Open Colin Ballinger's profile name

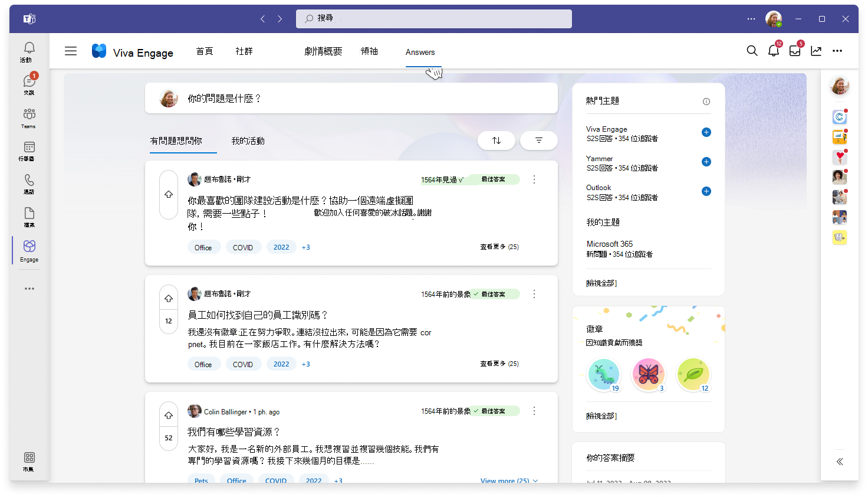pos(225,412)
